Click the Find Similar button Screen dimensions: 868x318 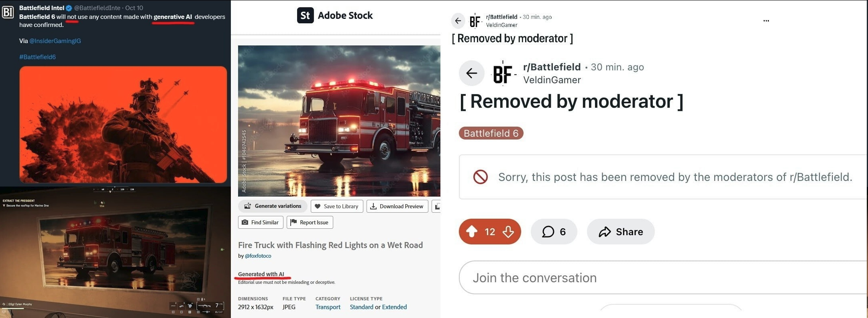tap(261, 222)
